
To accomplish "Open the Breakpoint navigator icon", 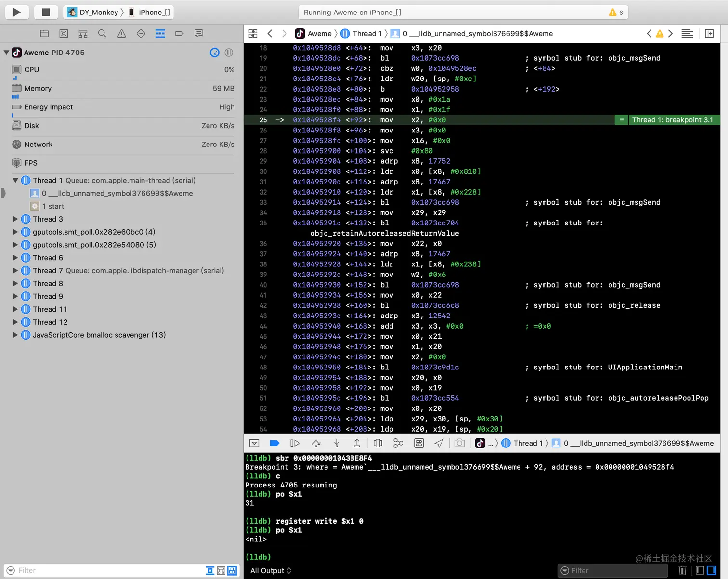I will pyautogui.click(x=179, y=33).
